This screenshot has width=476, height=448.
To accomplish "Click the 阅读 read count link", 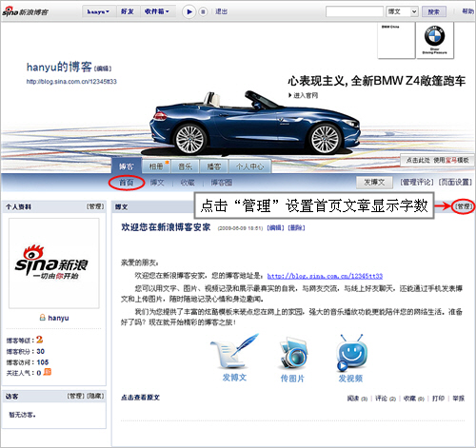I will click(357, 399).
